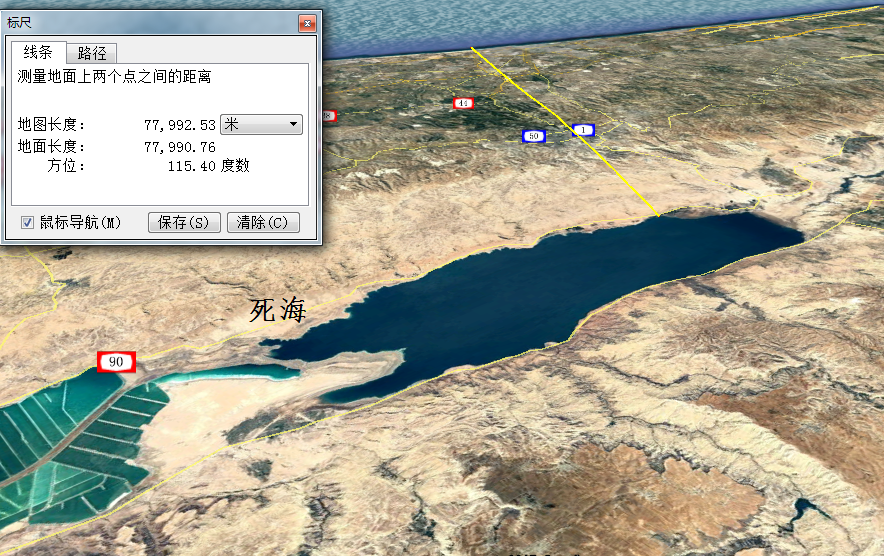Click the blue route 50 road shield
The image size is (884, 556).
533,136
